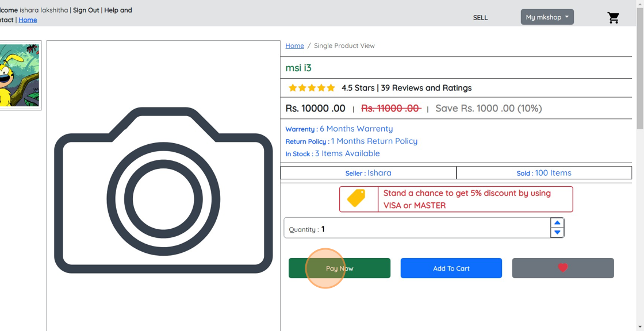Click the Pay Now button
This screenshot has height=331, width=644.
(339, 268)
